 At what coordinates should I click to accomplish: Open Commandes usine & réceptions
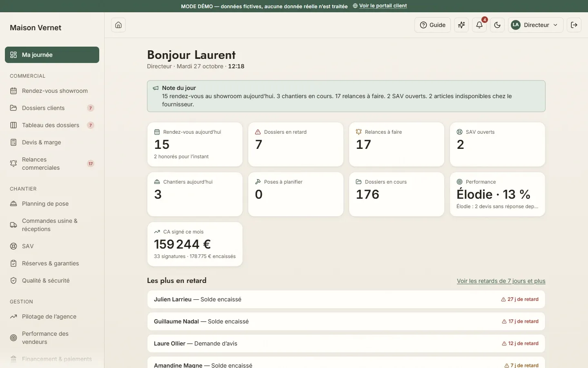point(52,225)
